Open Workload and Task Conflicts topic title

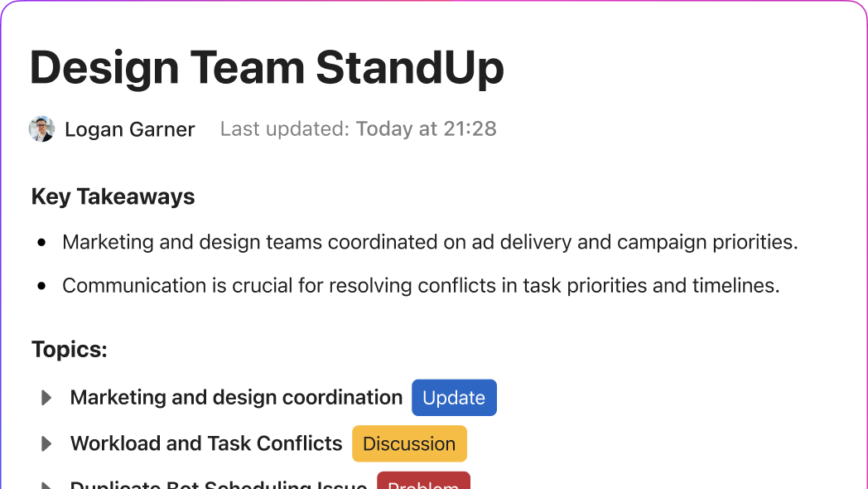(206, 443)
